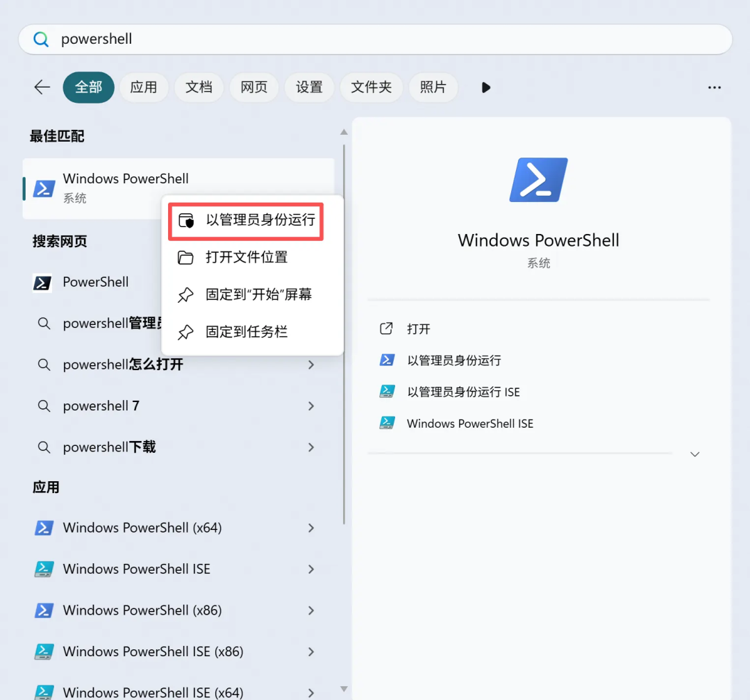
Task: Click the search magnifier icon in search box
Action: [41, 40]
